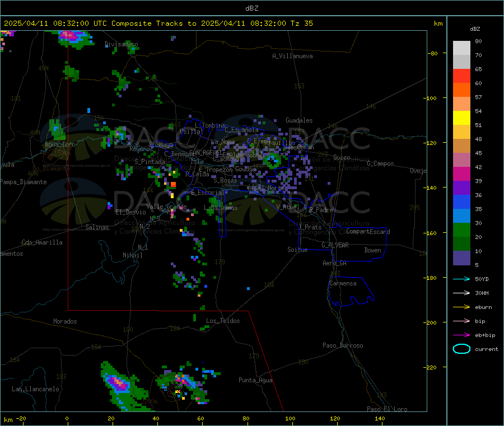504x426 pixels.
Task: Click the cyan 'current' ellipse legend icon
Action: tap(461, 349)
